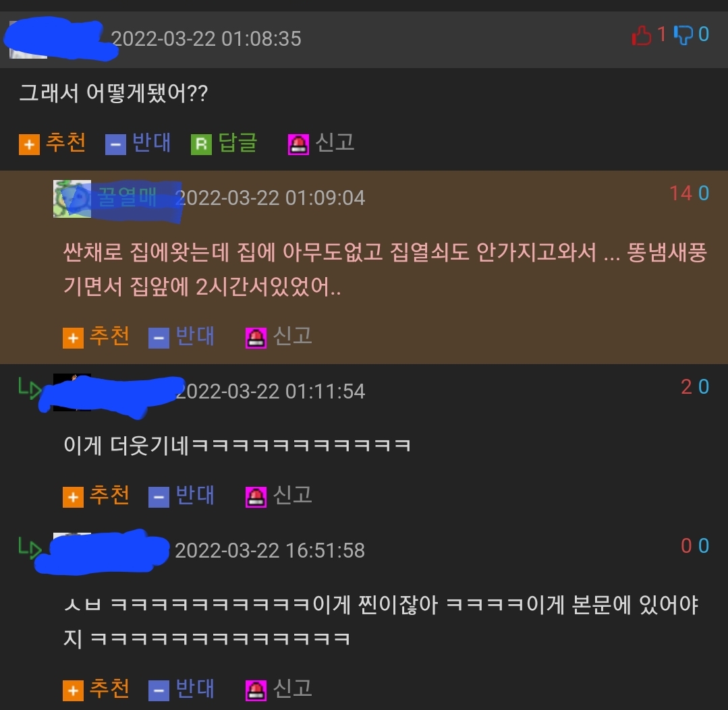Click 답글 to reply to first comment

[x=237, y=142]
